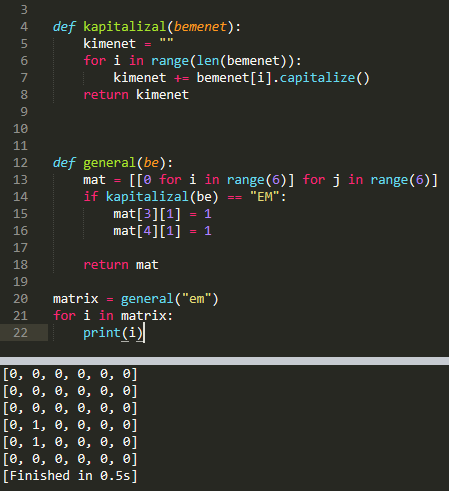This screenshot has height=491, width=449.
Task: Click the bemenet parameter in the kapitalizal definition
Action: 200,27
